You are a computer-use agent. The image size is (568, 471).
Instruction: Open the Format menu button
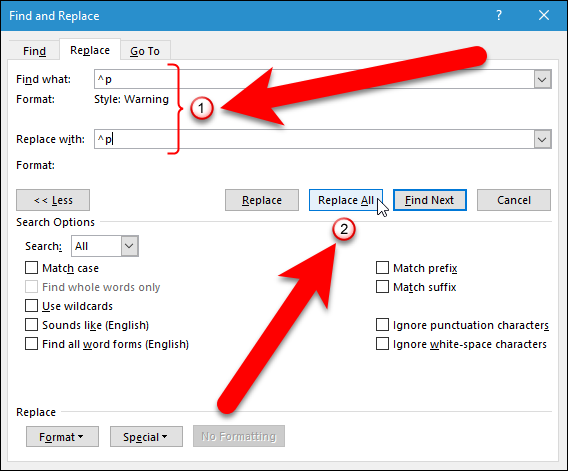tap(62, 437)
